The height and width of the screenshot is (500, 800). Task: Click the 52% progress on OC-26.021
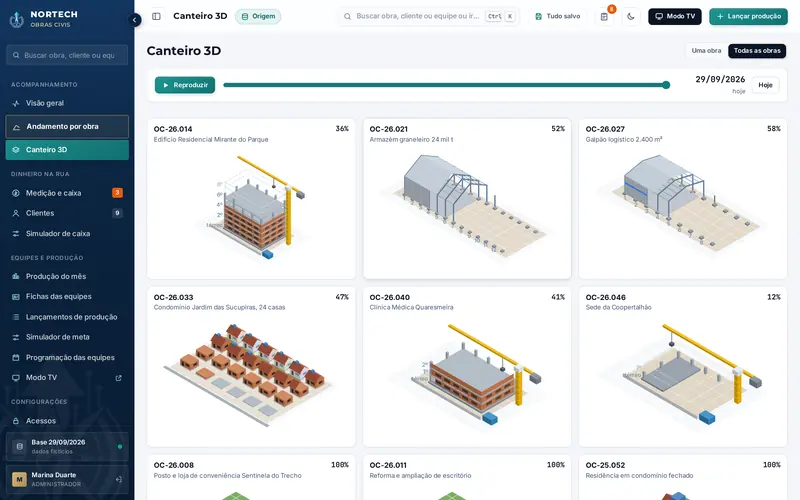pos(558,129)
